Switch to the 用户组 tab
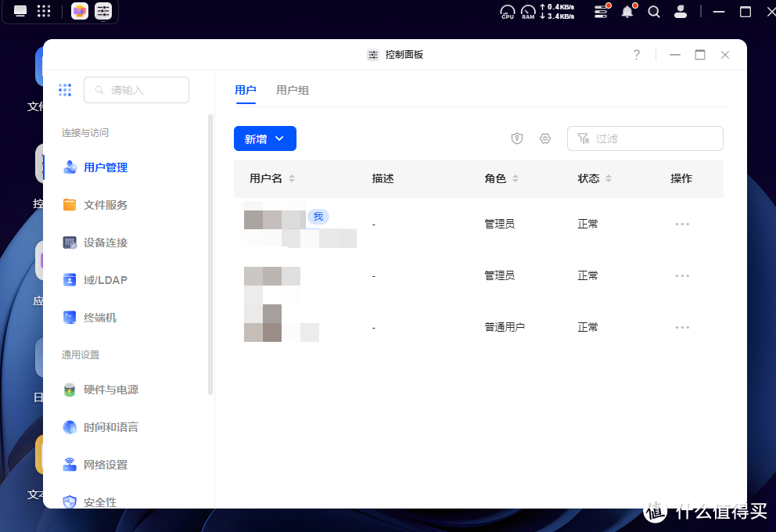 point(293,90)
